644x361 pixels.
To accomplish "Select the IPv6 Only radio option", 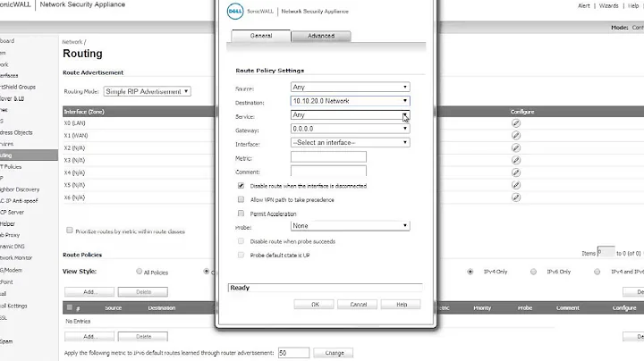I will 533,272.
